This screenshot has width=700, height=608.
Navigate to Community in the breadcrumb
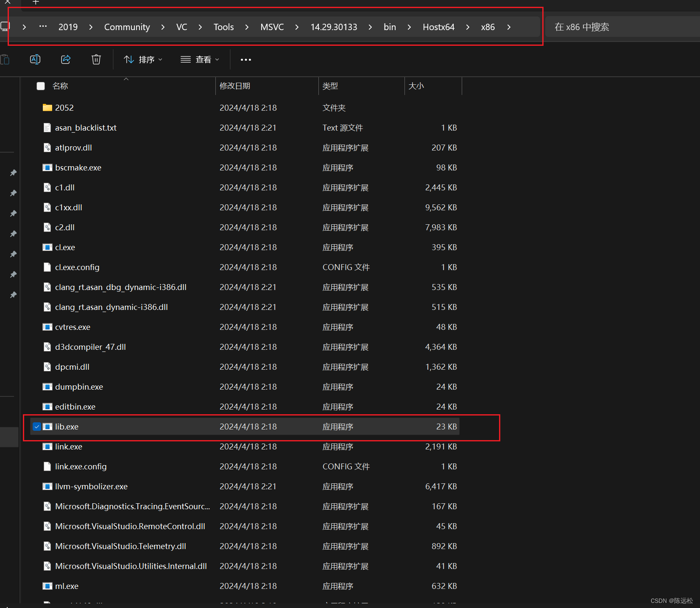(127, 27)
